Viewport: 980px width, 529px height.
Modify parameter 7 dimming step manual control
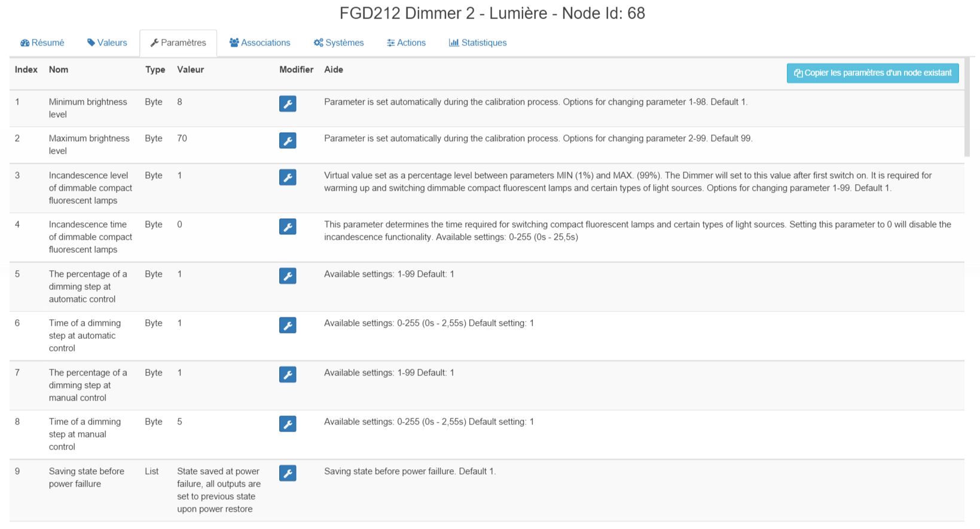point(288,375)
